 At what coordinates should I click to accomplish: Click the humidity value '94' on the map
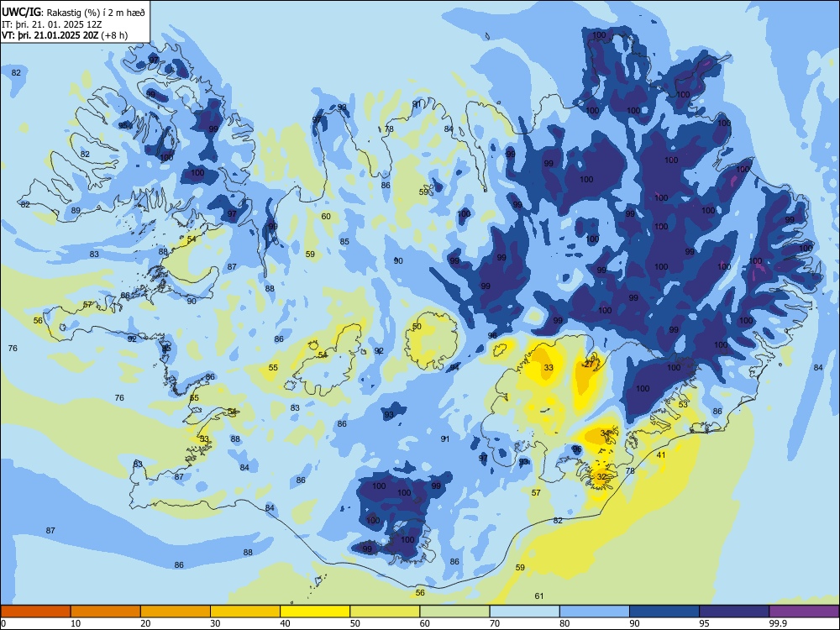454,368
